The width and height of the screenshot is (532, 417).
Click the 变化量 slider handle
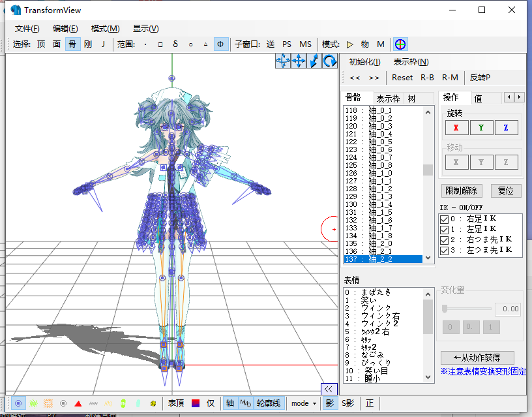pos(445,309)
